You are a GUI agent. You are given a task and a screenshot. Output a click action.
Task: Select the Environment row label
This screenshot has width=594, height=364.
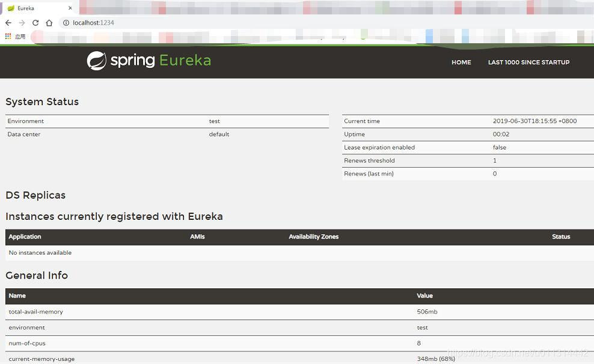[x=25, y=121]
